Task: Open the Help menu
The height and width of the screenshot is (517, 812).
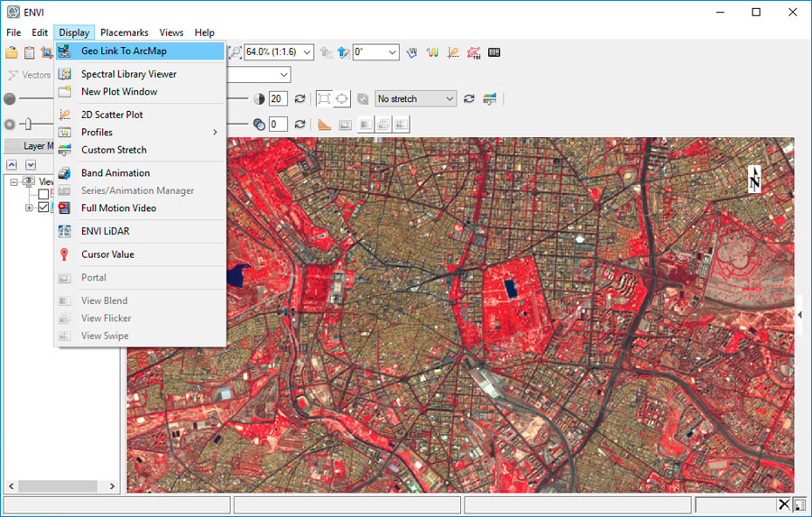Action: [205, 32]
